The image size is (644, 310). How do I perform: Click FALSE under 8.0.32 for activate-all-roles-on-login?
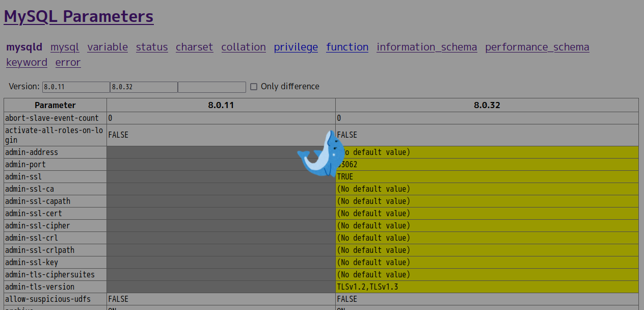[x=487, y=135]
